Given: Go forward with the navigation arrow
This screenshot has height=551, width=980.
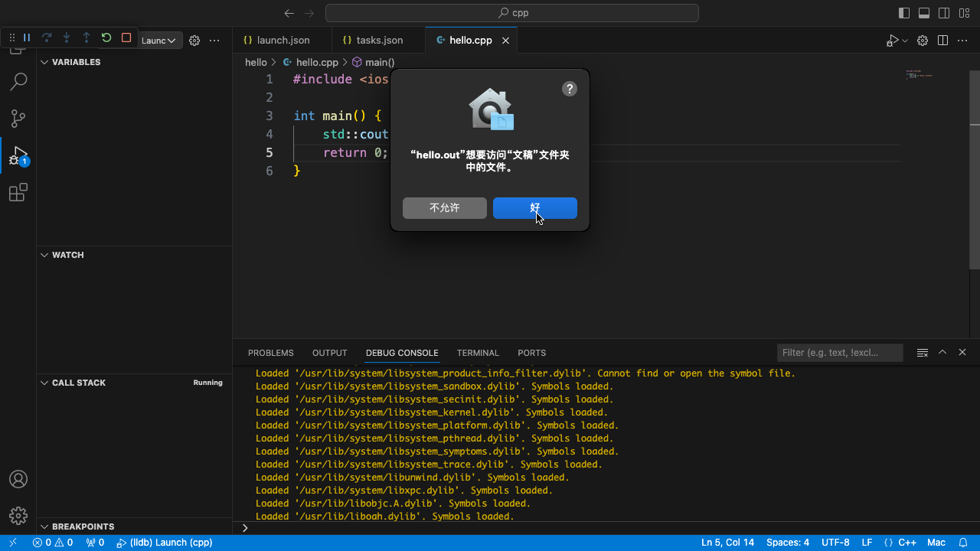Looking at the screenshot, I should coord(309,13).
